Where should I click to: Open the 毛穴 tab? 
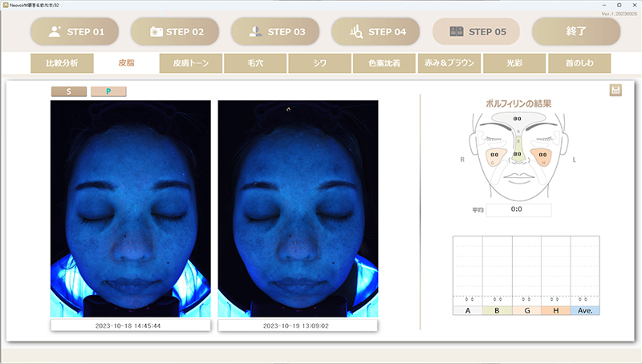[255, 63]
